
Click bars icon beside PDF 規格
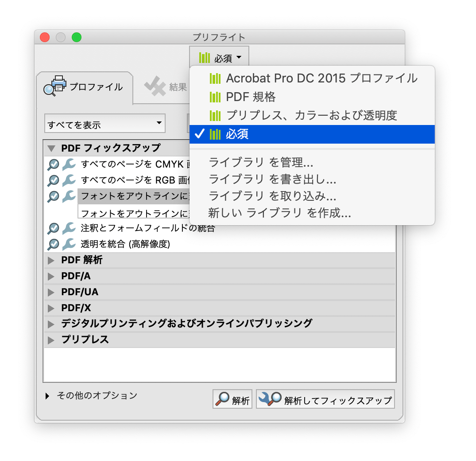(x=215, y=97)
